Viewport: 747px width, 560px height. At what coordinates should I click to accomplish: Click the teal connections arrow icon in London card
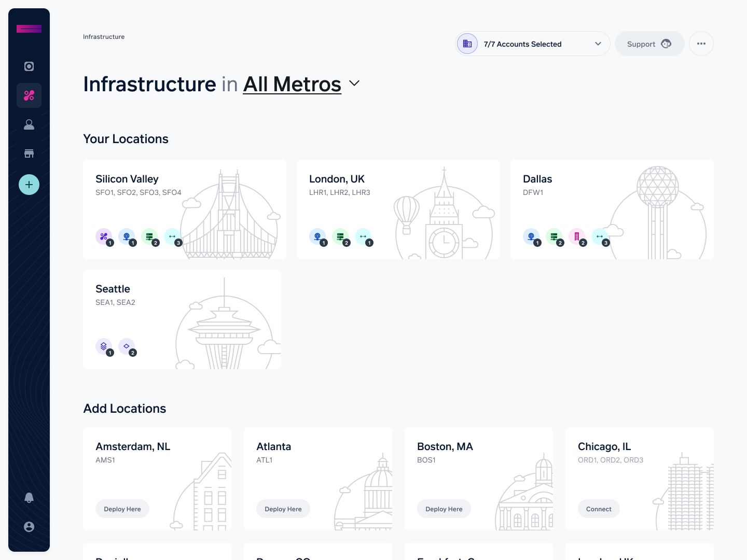pos(363,236)
